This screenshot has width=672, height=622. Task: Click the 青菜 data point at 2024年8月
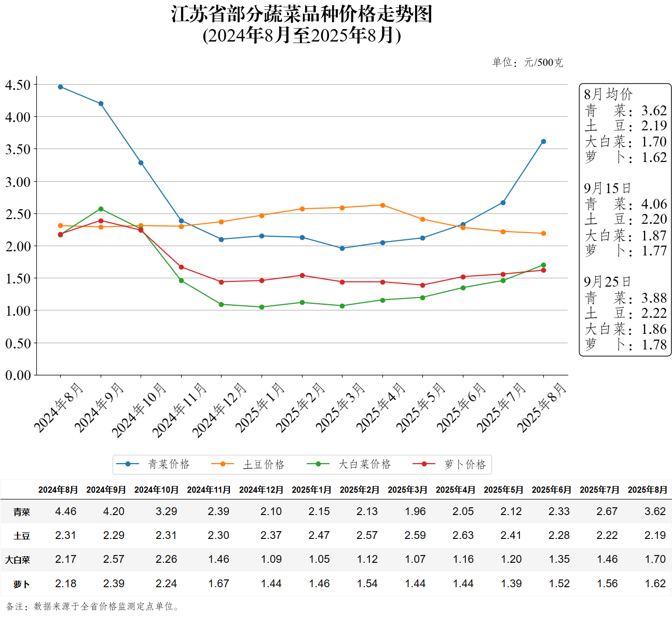[x=61, y=87]
